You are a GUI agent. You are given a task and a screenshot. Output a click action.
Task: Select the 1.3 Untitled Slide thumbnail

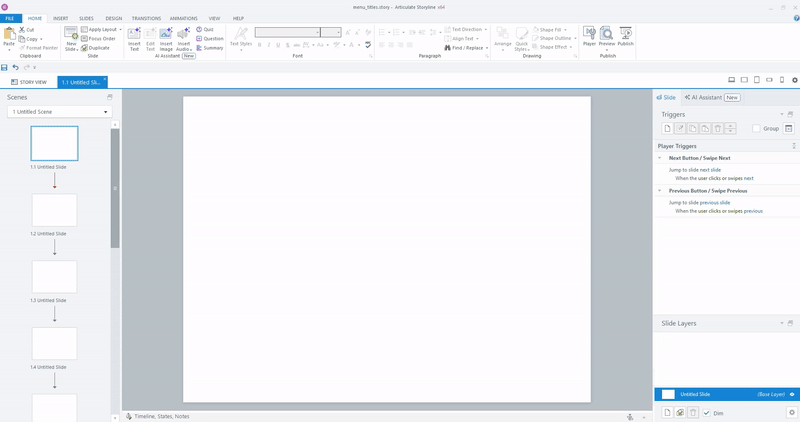click(55, 277)
